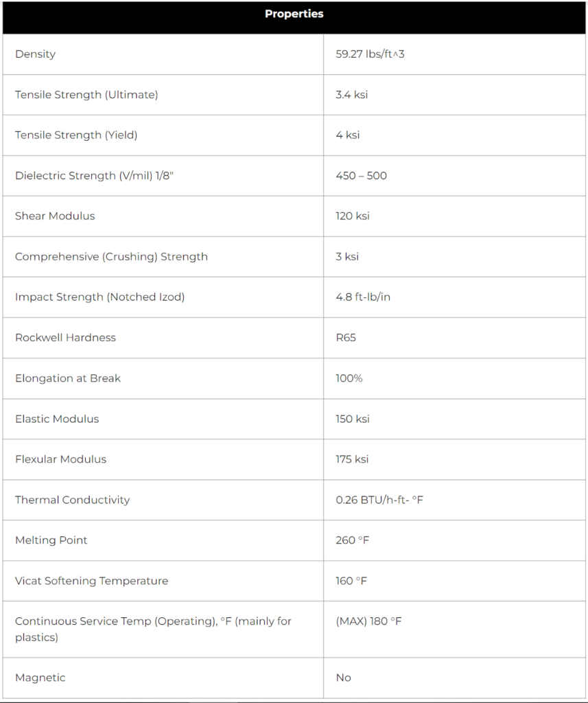
Task: Select the Tensile Strength (Ultimate) label
Action: (x=86, y=95)
